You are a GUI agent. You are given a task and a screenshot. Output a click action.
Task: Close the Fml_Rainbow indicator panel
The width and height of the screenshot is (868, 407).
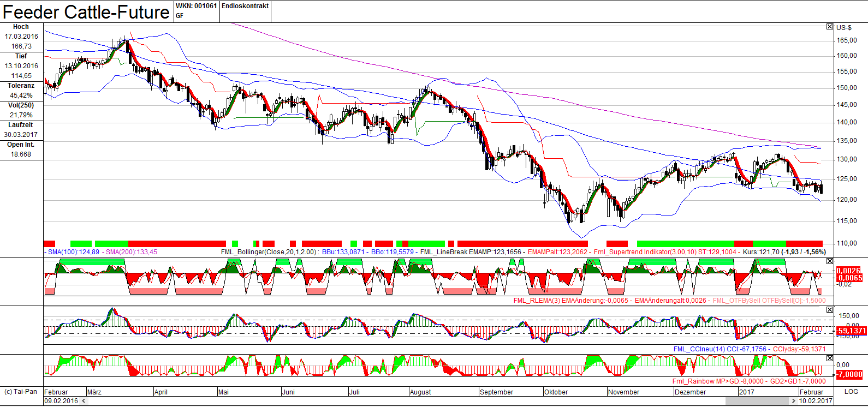coord(830,358)
